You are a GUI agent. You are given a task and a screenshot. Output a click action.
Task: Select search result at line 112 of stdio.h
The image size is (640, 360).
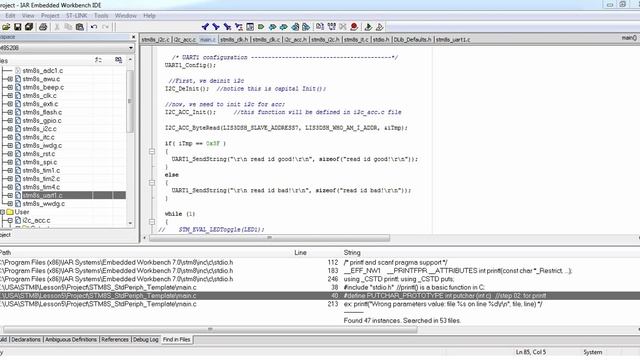tap(320, 262)
